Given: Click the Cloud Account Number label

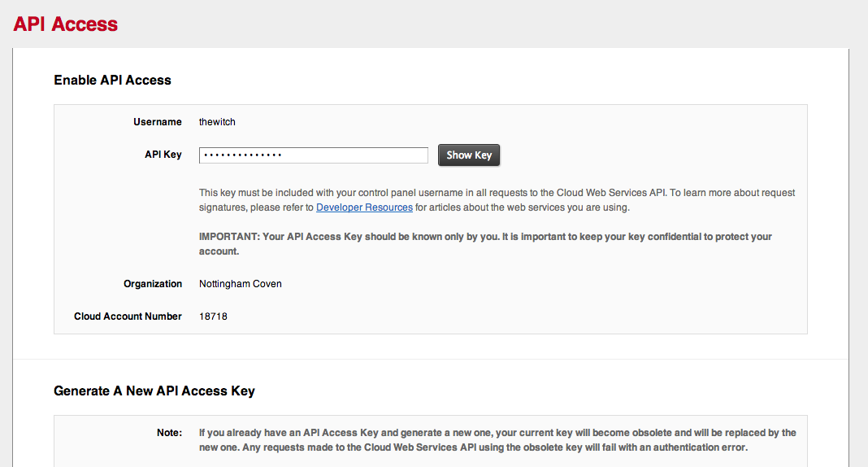Looking at the screenshot, I should point(128,316).
